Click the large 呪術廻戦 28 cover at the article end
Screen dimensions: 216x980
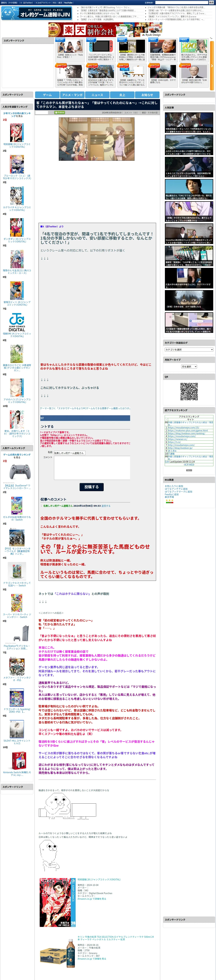click(58, 902)
